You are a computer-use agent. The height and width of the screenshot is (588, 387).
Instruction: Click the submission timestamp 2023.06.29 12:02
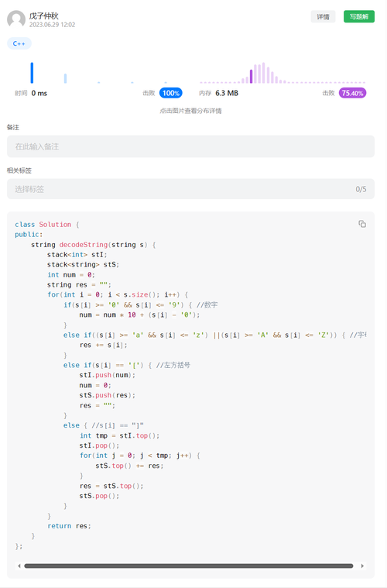(52, 25)
